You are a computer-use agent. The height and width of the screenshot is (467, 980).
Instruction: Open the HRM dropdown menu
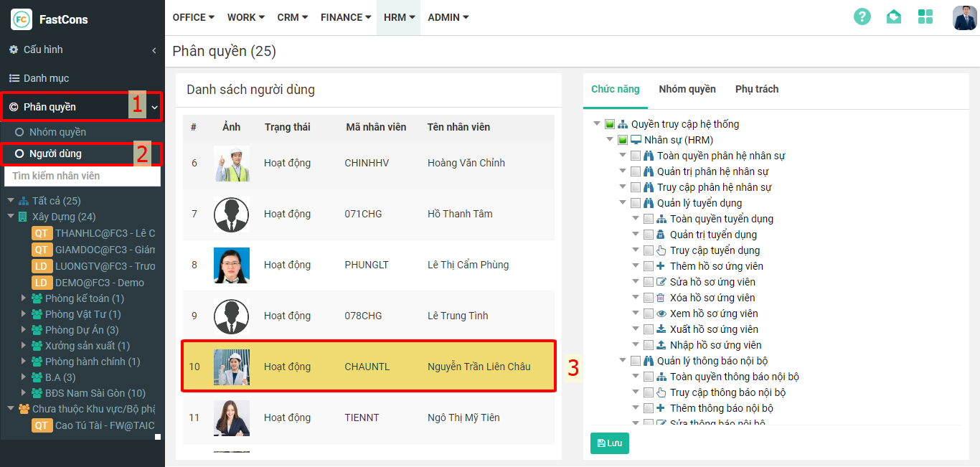point(400,17)
